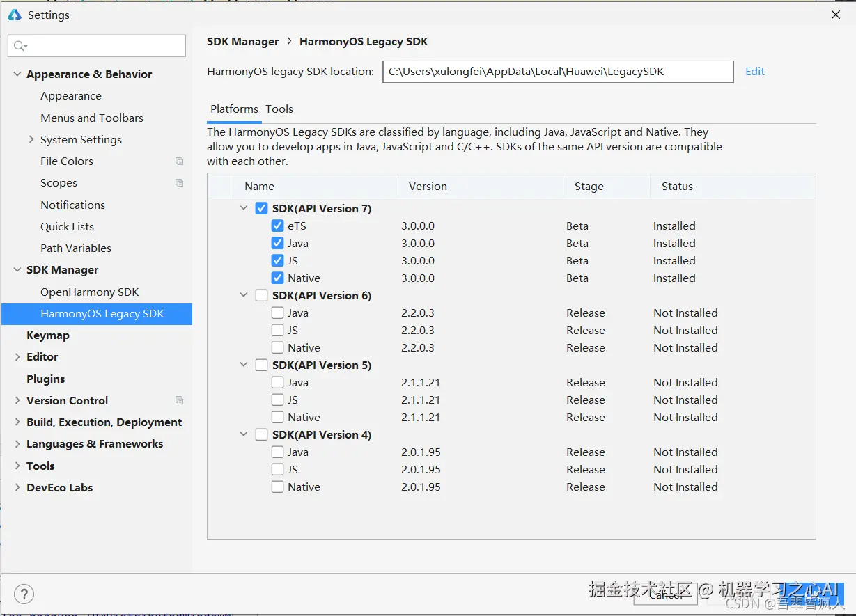856x616 pixels.
Task: Check the Java 2.0.1.95 checkbox
Action: click(x=277, y=452)
